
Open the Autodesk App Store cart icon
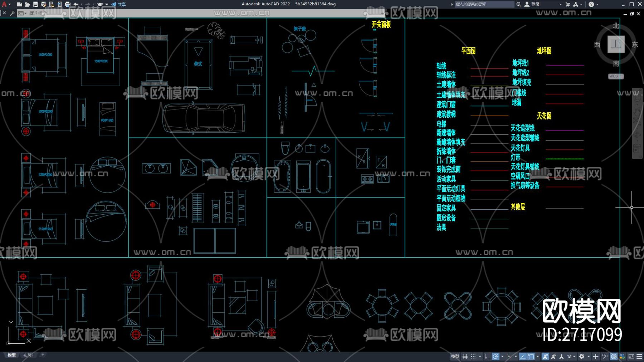pyautogui.click(x=568, y=4)
